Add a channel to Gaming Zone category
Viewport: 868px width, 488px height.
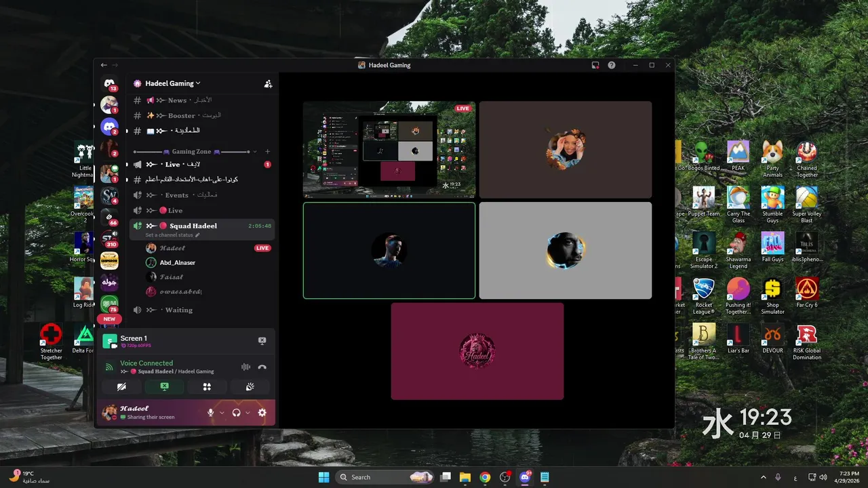click(267, 152)
